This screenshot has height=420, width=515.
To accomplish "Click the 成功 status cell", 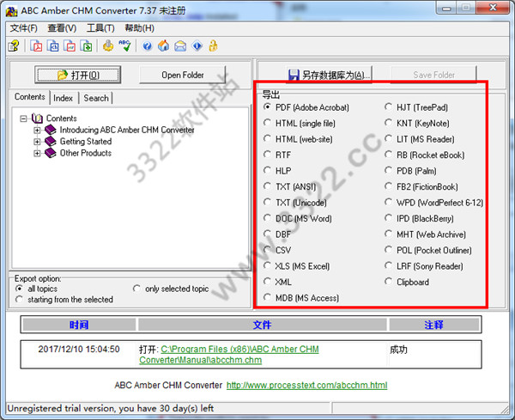I will pos(398,350).
